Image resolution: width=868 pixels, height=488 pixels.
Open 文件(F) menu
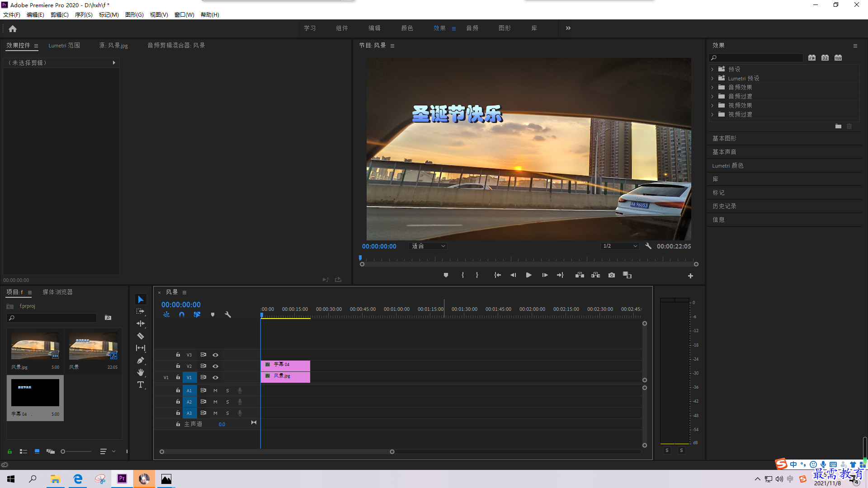(x=12, y=14)
